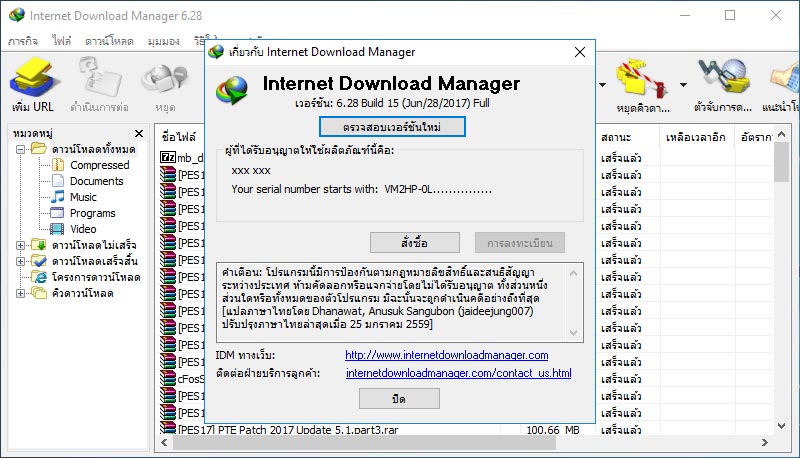Click IDM globe logo in About dialog

(x=232, y=90)
